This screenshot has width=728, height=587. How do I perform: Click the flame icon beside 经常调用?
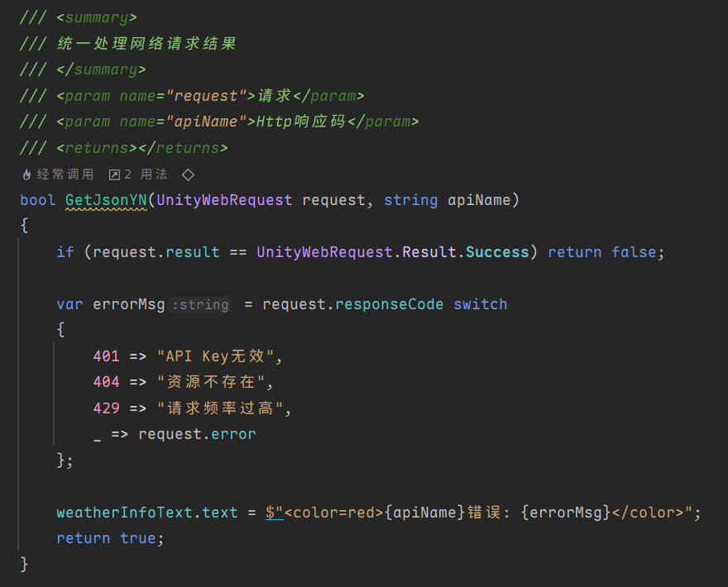(26, 174)
